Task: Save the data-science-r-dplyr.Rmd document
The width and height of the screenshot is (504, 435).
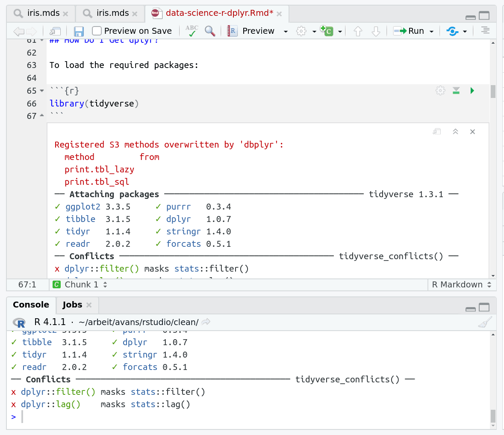Action: tap(79, 30)
